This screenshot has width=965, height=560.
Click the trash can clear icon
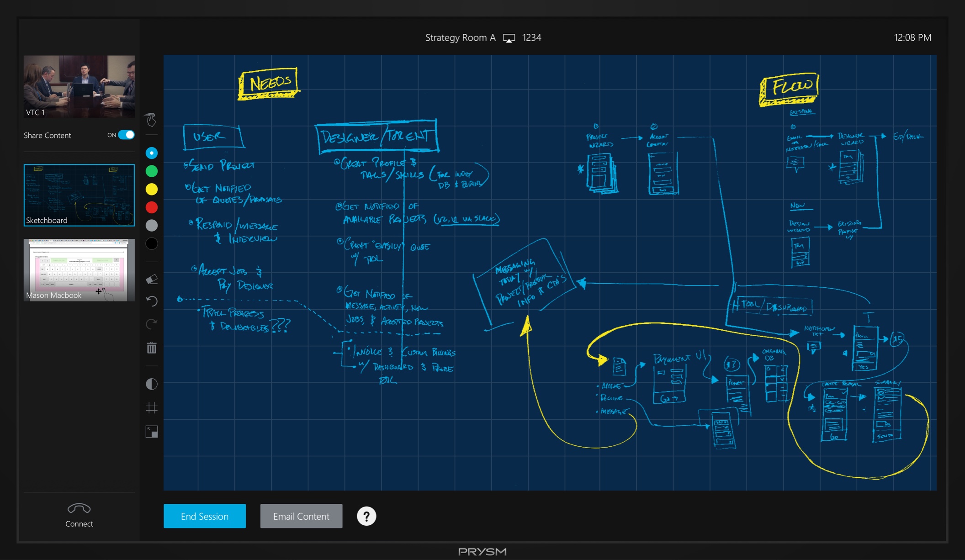click(151, 348)
